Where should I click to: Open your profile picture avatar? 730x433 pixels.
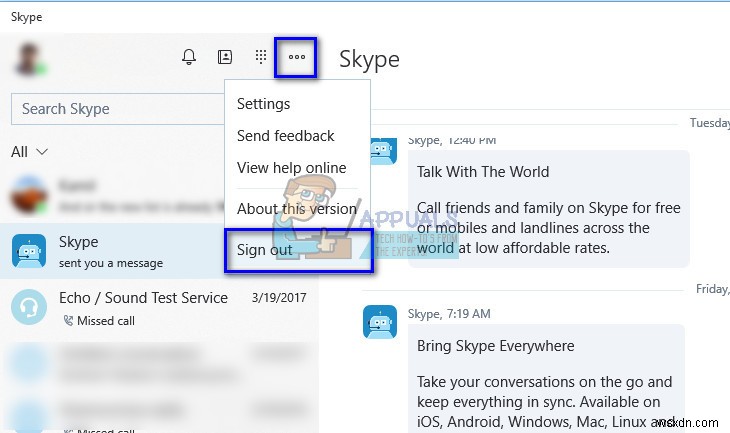[29, 59]
